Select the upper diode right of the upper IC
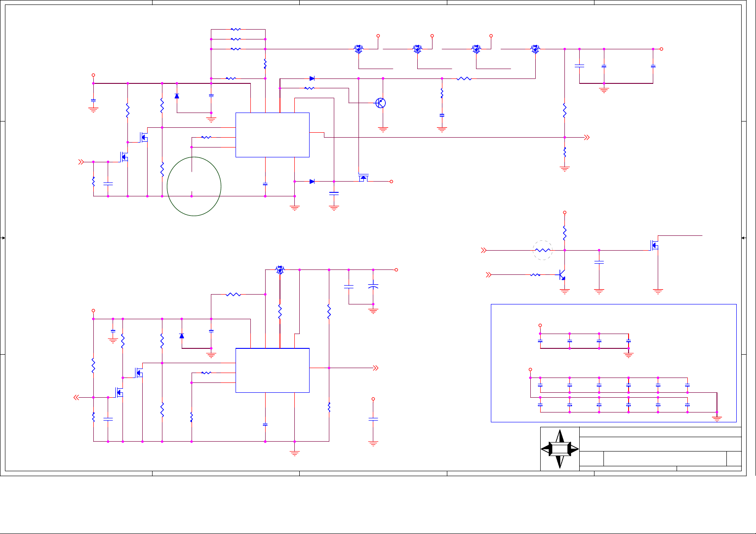The image size is (756, 534). (x=312, y=78)
